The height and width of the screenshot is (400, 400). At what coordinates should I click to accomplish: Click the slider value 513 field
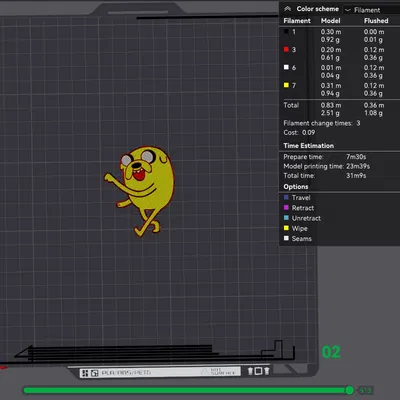click(x=365, y=390)
